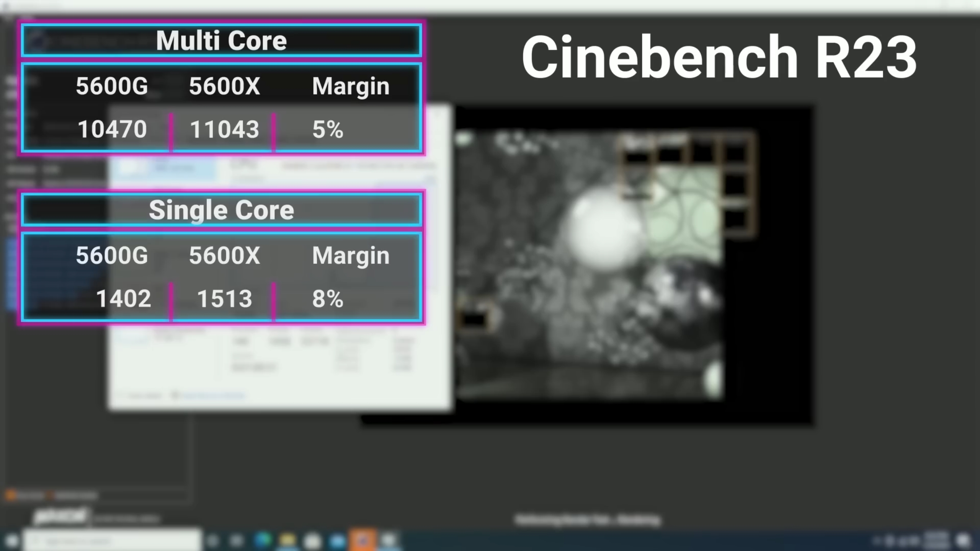Viewport: 980px width, 551px height.
Task: Launch Microsoft Edge from the taskbar
Action: click(x=263, y=540)
